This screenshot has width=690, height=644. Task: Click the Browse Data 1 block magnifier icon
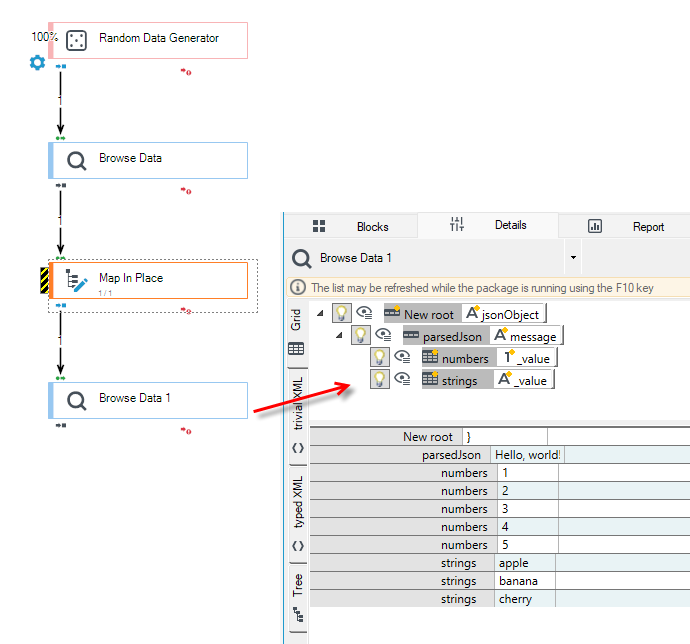[x=76, y=401]
